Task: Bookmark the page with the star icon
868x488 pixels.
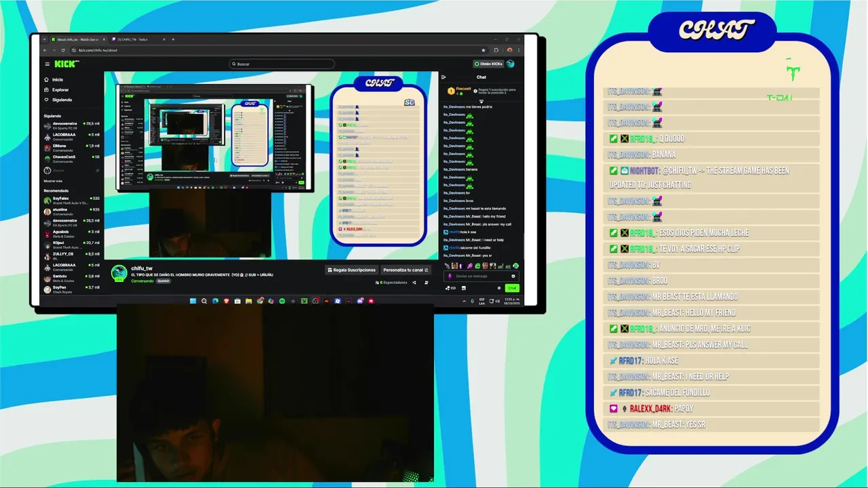Action: tap(484, 50)
